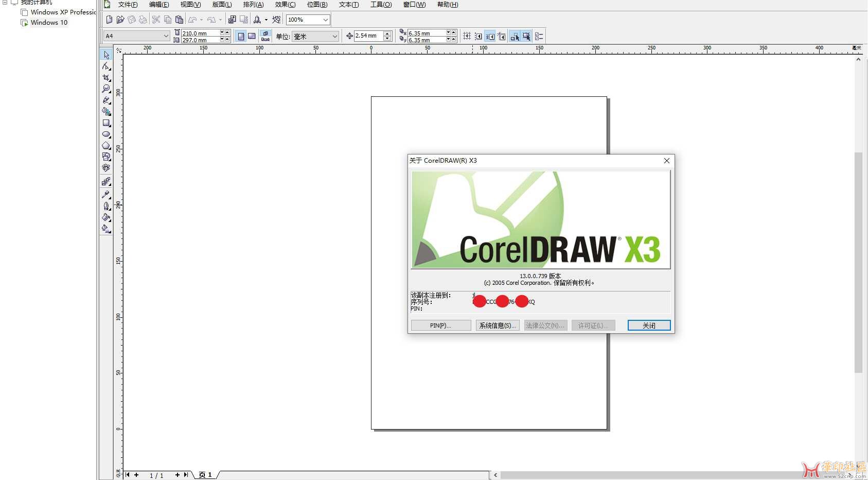Open the 位图(B) menu
Viewport: 868px width, 480px height.
(317, 5)
